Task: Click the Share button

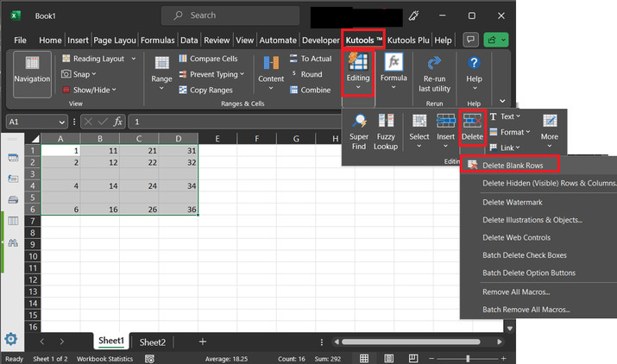Action: pos(492,40)
